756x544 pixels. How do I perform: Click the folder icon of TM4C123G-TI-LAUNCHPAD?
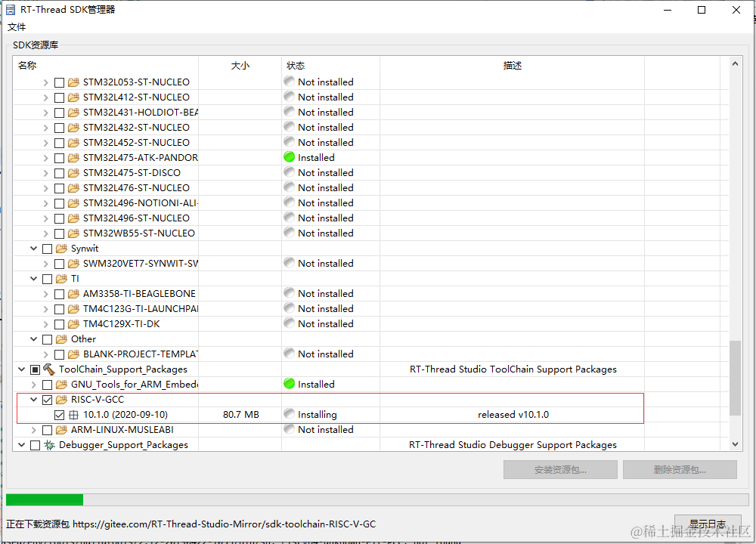[73, 309]
